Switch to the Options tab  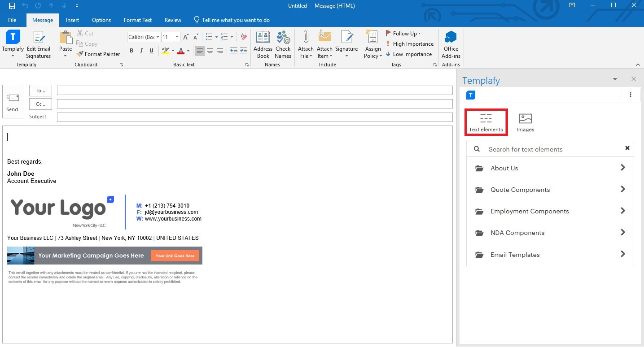pyautogui.click(x=101, y=20)
